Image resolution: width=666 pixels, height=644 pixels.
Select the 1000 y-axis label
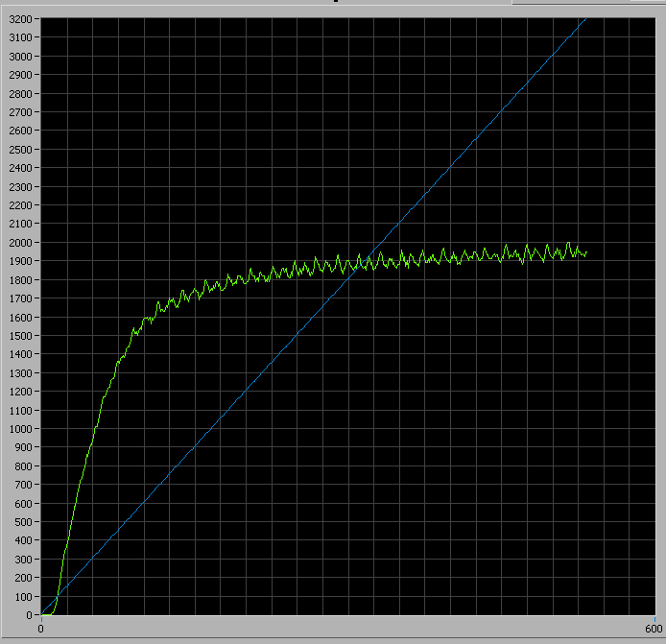click(x=20, y=429)
